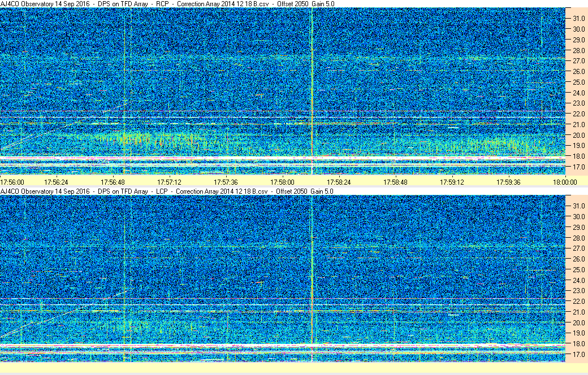588x375 pixels.
Task: Select 'Offset 2050' in the RCP title
Action: 293,4
